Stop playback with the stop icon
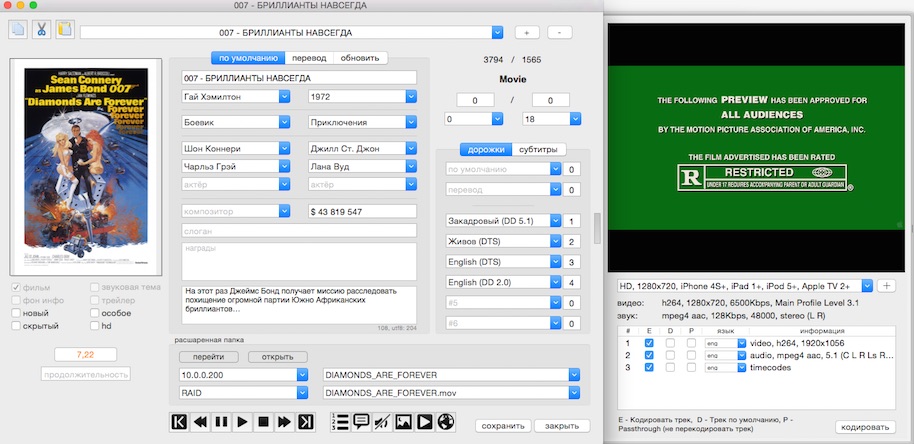914x444 pixels. pyautogui.click(x=263, y=422)
